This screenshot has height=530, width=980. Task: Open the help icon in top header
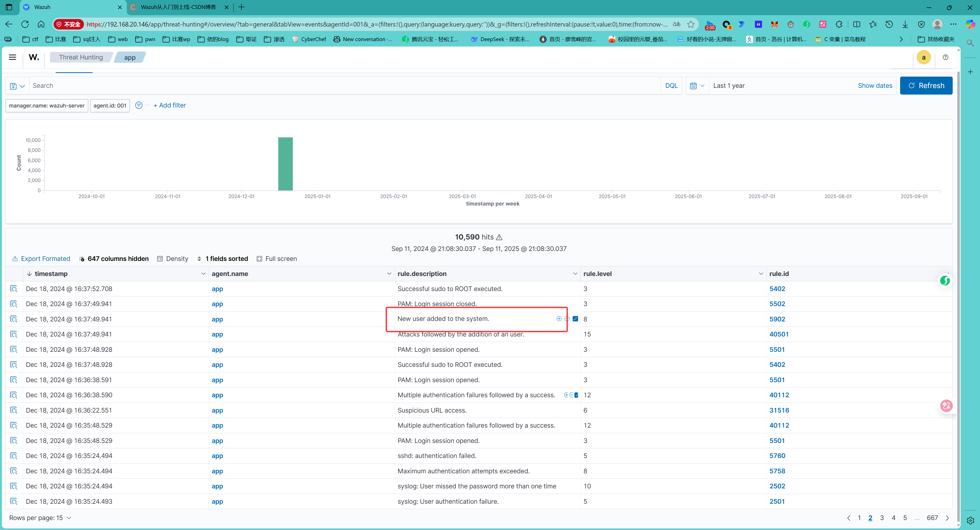coord(945,57)
